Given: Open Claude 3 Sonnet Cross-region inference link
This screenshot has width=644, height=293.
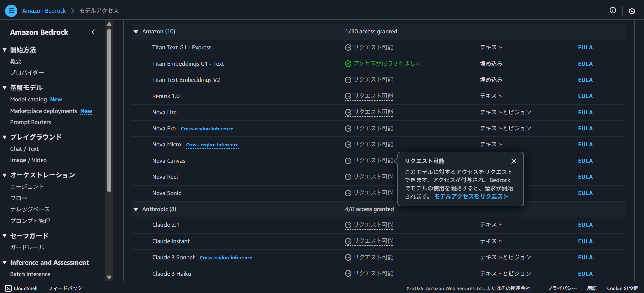Looking at the screenshot, I should click(226, 258).
